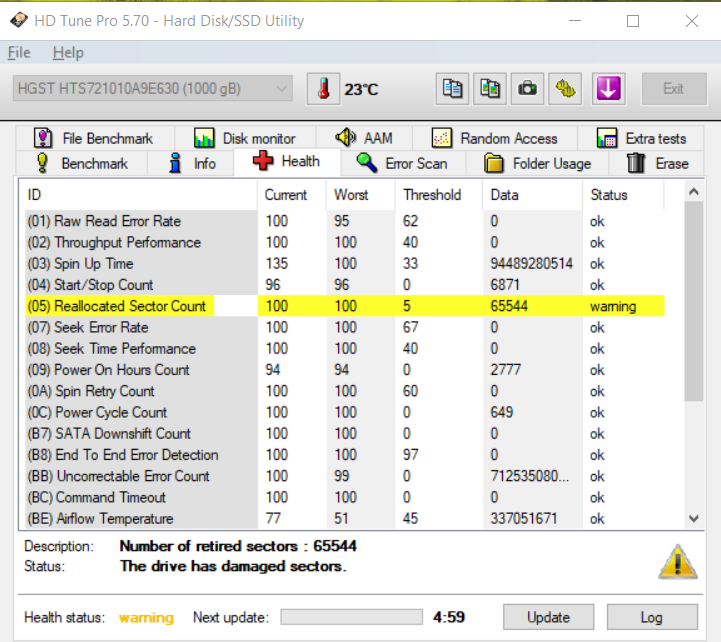Switch to the Random Access tab
Screen dimensions: 721x642
click(x=495, y=138)
